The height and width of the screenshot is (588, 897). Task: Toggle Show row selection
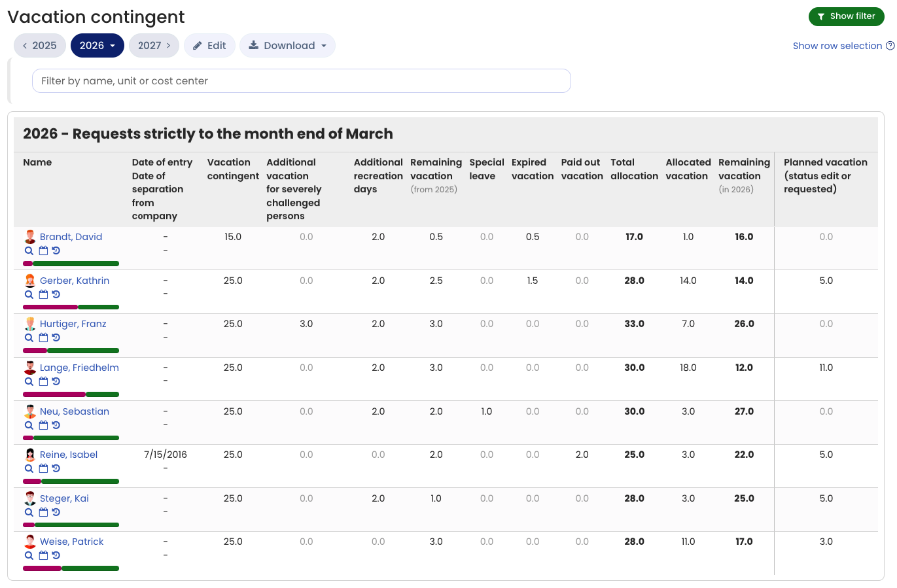point(837,46)
